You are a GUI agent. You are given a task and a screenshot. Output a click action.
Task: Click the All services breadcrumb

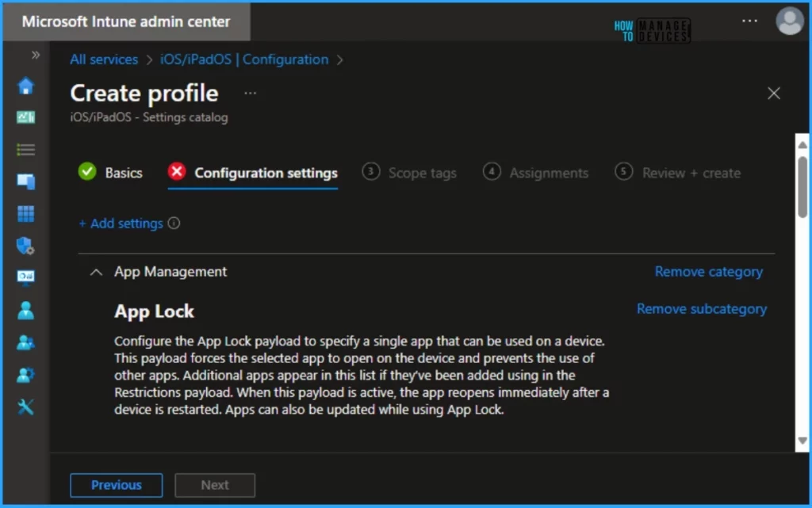[x=104, y=59]
